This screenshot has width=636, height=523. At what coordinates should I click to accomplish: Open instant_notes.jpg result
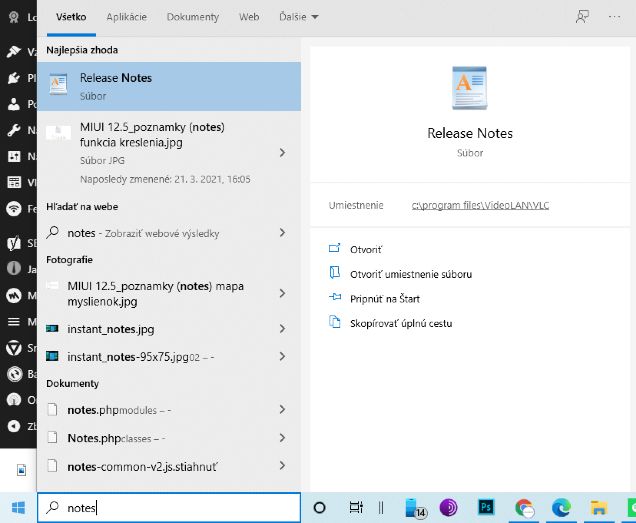pos(154,329)
